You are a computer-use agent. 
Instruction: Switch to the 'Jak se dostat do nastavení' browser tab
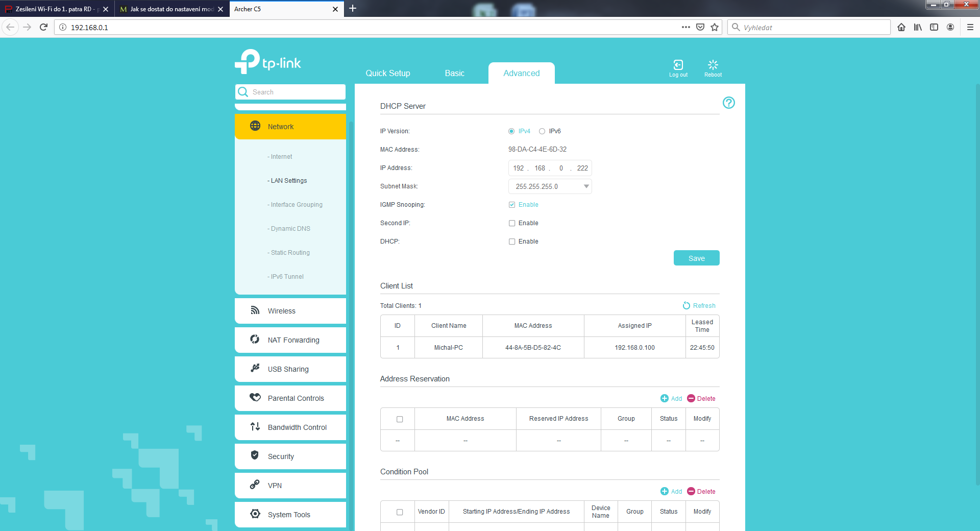click(x=171, y=9)
